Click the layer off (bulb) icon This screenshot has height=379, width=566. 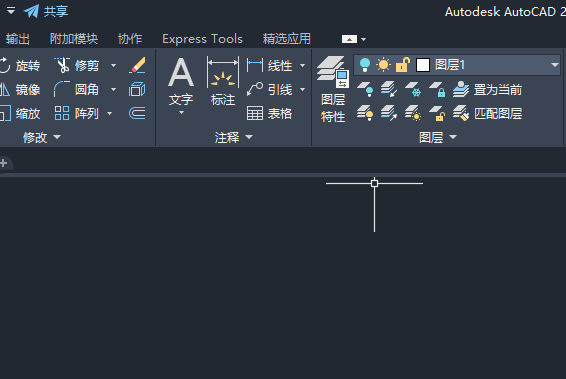coord(365,90)
